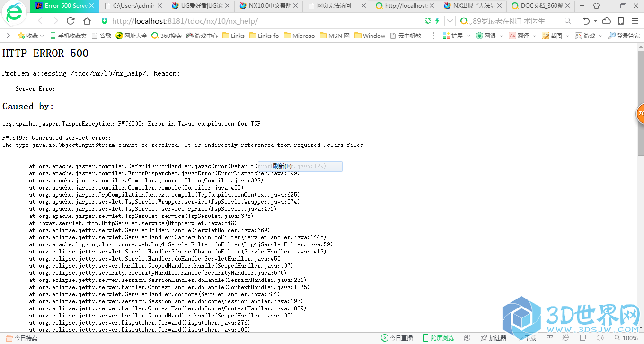Click the undo closed tab arrow
This screenshot has height=344, width=644.
pyautogui.click(x=586, y=21)
